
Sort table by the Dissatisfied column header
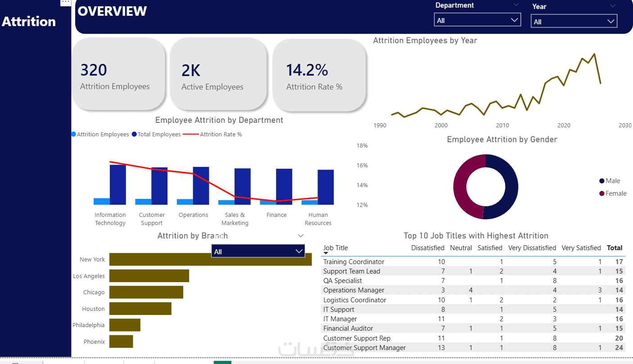coord(428,248)
